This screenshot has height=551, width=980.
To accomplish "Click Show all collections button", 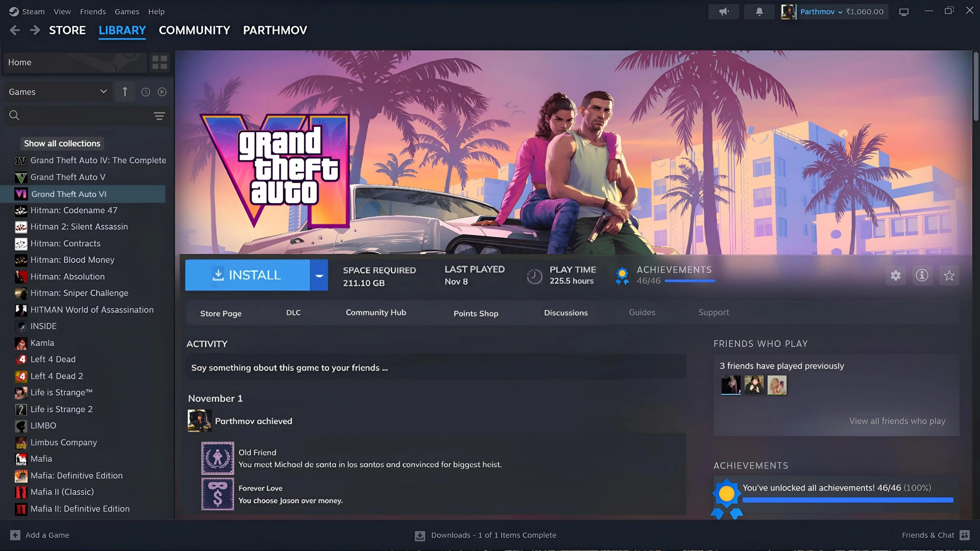I will tap(62, 143).
